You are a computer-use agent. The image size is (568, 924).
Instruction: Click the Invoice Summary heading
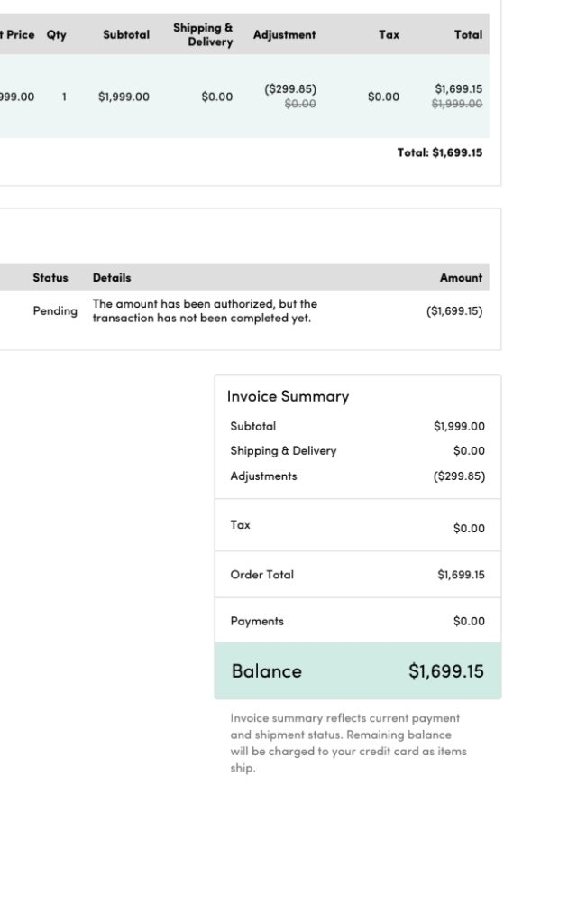click(288, 397)
